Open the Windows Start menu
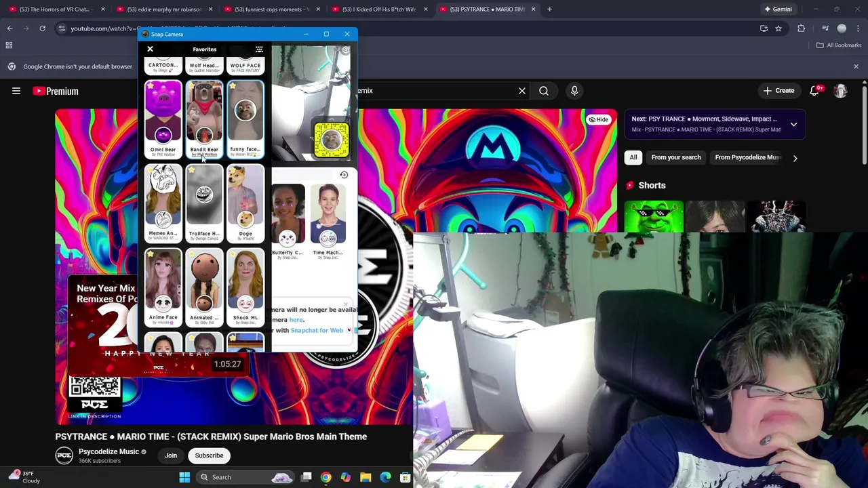 [x=184, y=477]
